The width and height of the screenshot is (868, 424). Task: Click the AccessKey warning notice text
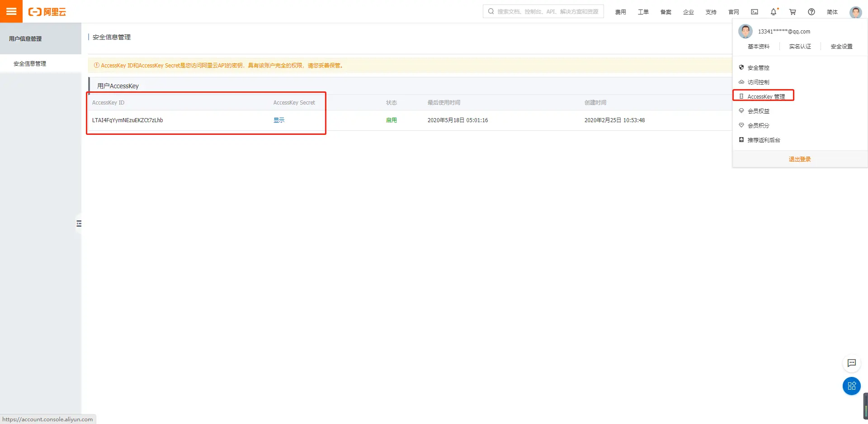pos(222,66)
